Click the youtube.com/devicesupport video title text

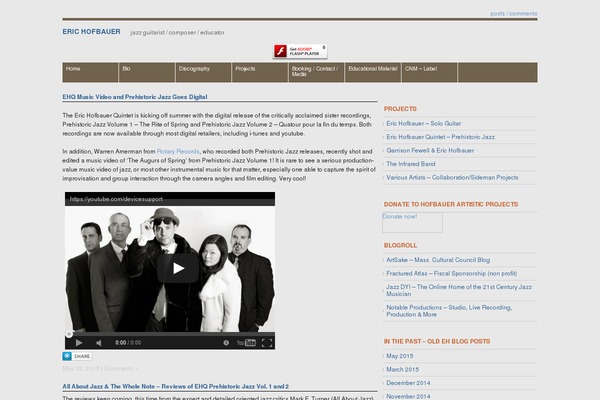pos(116,199)
